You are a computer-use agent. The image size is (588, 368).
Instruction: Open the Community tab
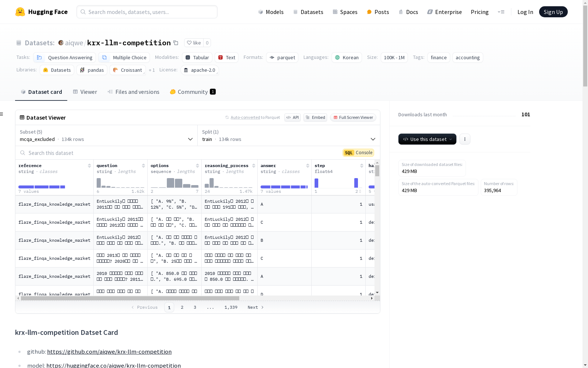[193, 92]
